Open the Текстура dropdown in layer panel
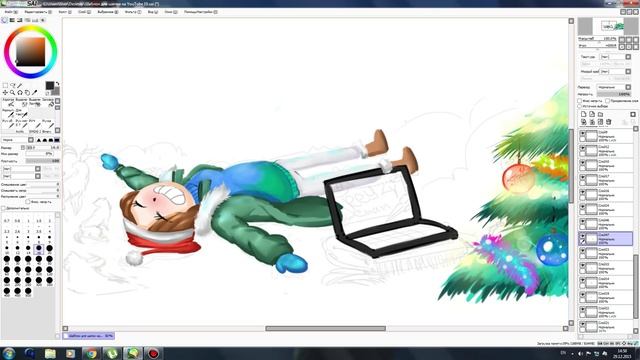Viewport: 640px width, 360px height. click(x=616, y=57)
